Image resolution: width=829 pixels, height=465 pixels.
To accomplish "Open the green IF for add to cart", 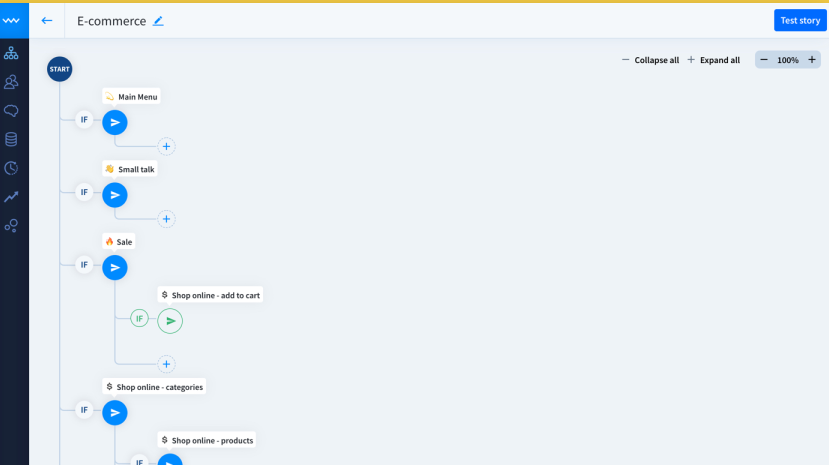I will point(140,319).
